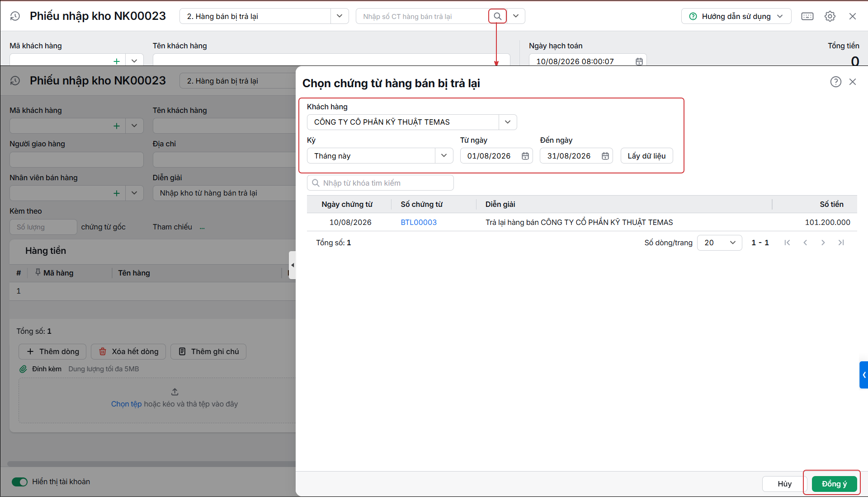This screenshot has width=868, height=500.
Task: Select the row dated 10/08/2026
Action: (582, 222)
